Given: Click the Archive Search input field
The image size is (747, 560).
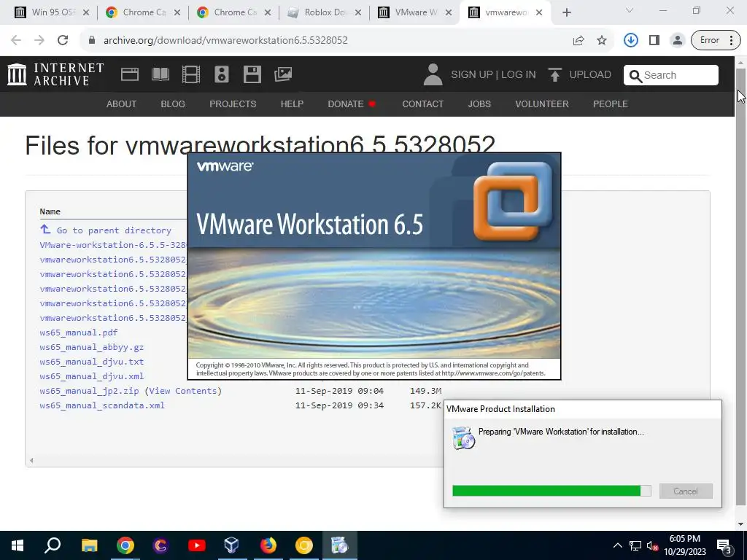Looking at the screenshot, I should point(671,75).
